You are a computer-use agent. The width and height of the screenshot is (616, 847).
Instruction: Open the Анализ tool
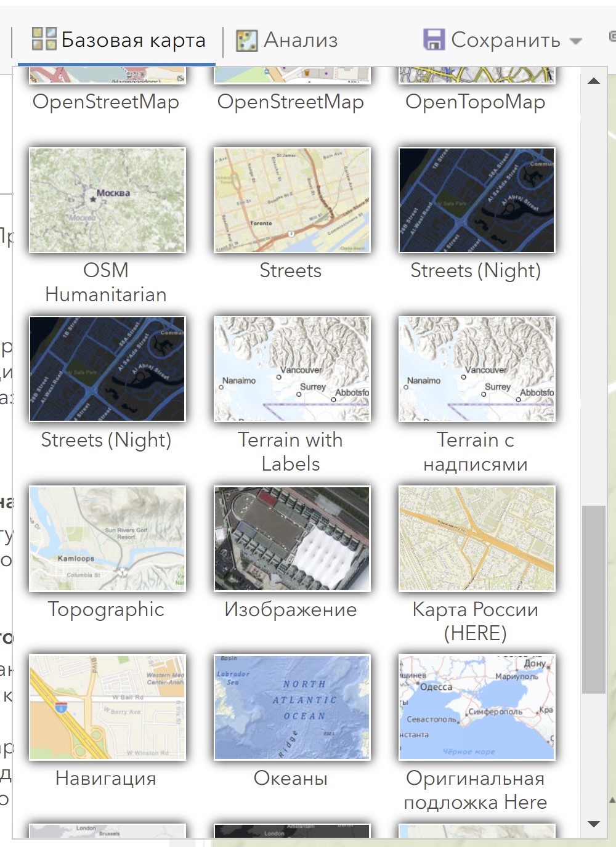click(x=287, y=40)
